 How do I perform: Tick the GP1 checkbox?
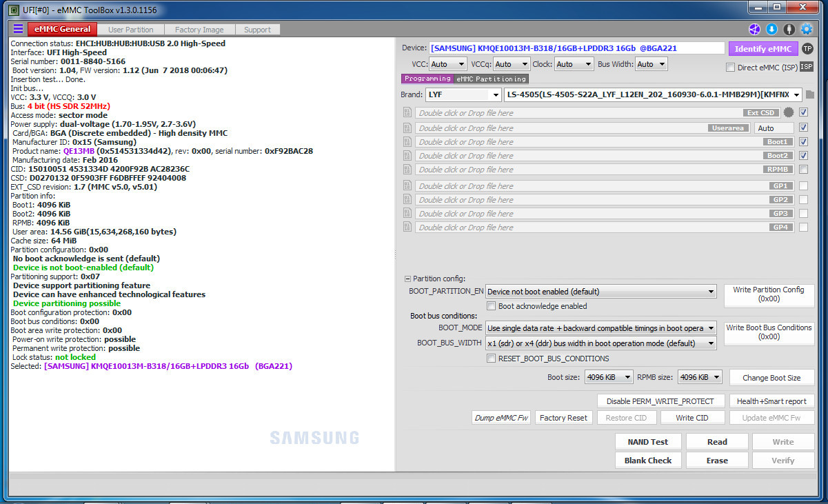pos(803,185)
